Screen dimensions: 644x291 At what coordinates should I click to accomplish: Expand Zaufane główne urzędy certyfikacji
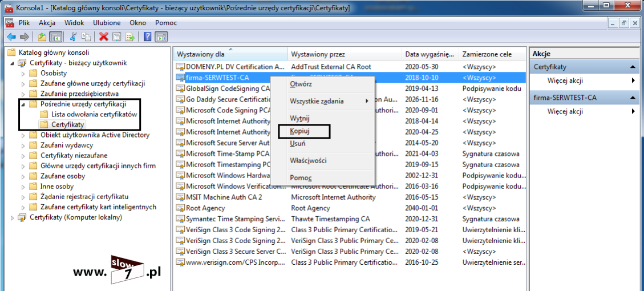click(23, 83)
